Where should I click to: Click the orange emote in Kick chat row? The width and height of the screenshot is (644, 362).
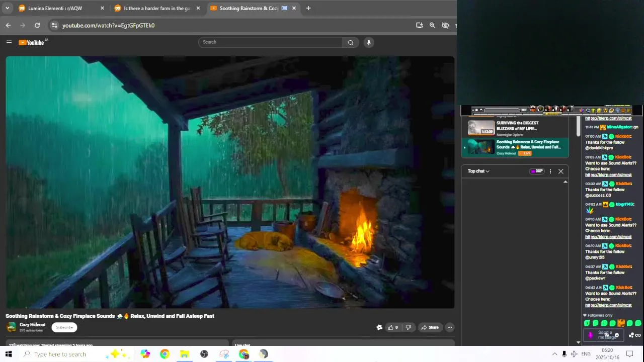click(x=621, y=323)
